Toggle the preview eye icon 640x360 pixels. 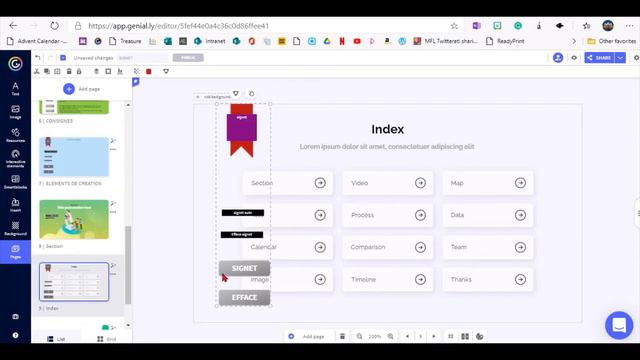(574, 58)
